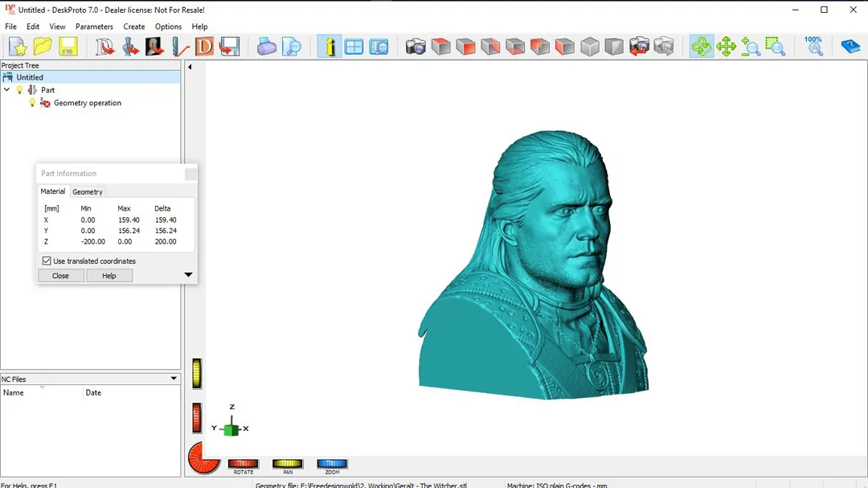Image resolution: width=868 pixels, height=488 pixels.
Task: Click Close in Part Information dialog
Action: click(x=61, y=276)
